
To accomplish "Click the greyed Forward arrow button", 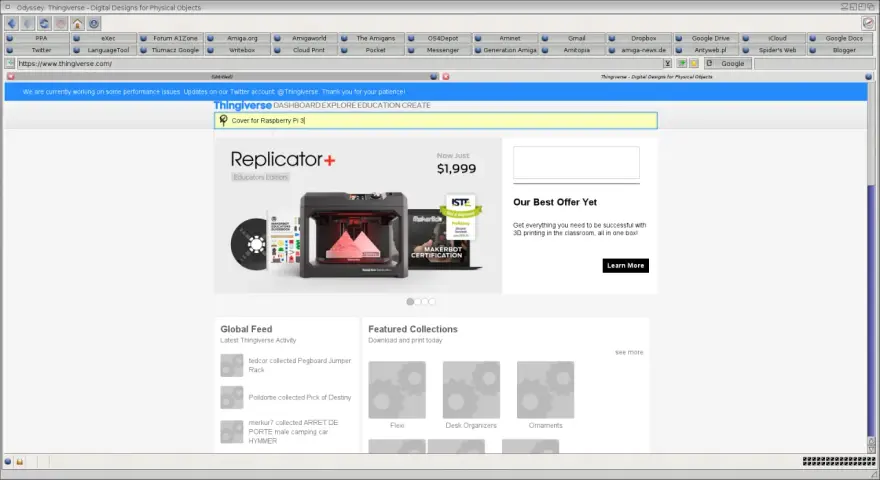I will pos(28,24).
